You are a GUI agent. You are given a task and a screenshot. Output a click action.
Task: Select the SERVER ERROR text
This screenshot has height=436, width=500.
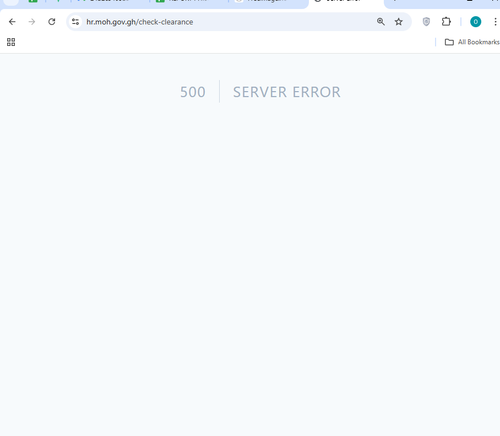coord(287,92)
